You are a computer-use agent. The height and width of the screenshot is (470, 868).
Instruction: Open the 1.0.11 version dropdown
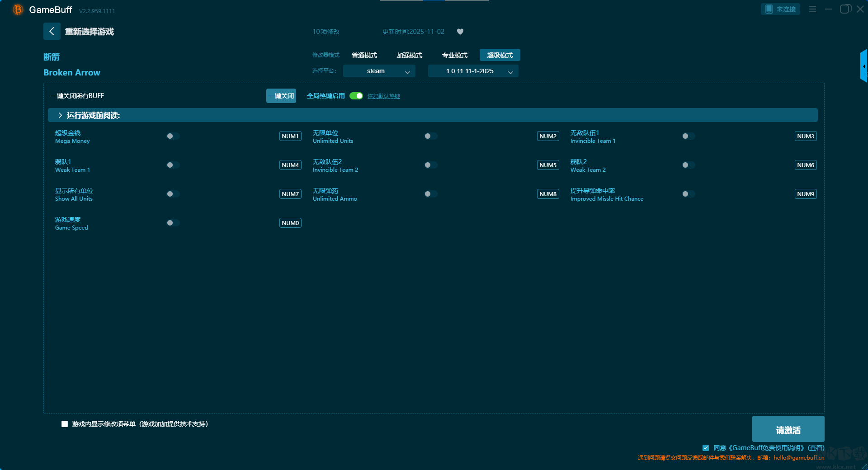coord(473,71)
